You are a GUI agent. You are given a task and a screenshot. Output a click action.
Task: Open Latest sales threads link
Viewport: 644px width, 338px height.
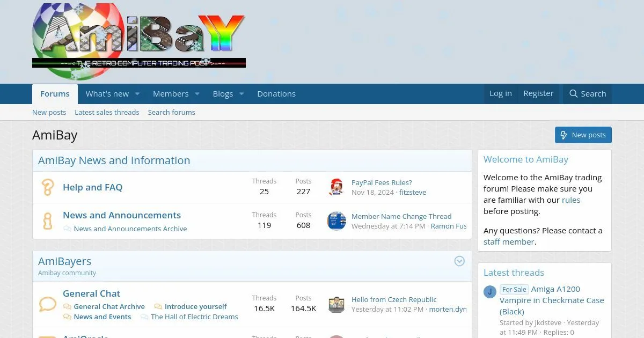(x=107, y=112)
